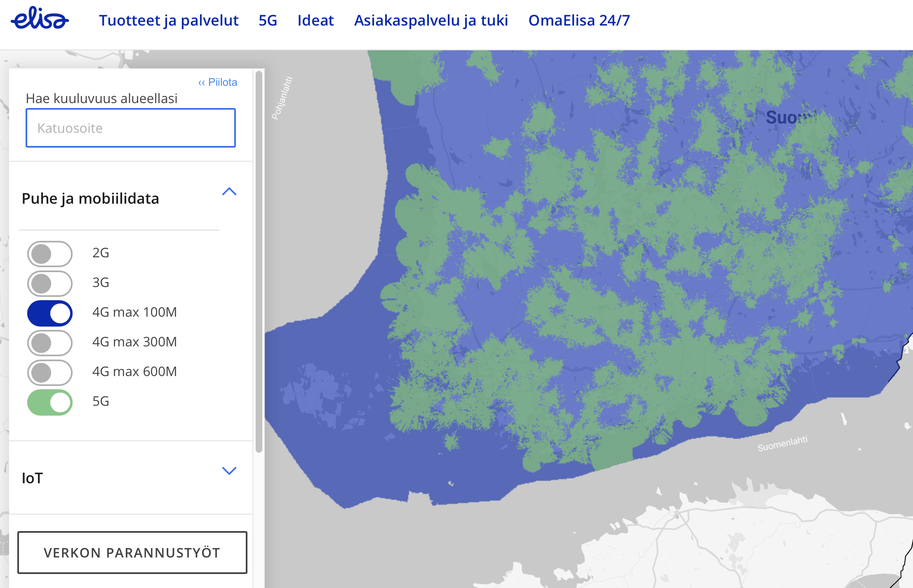
Task: Click the Katuosoite address search field
Action: (x=130, y=128)
